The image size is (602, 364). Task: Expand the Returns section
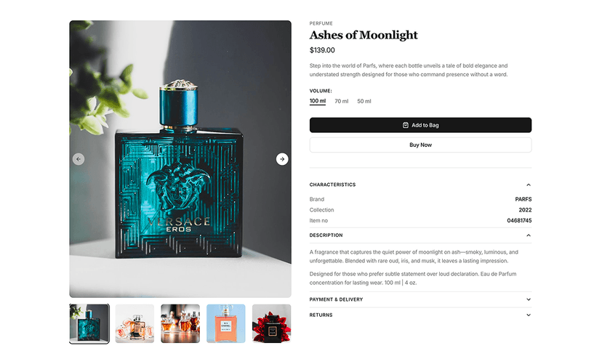pyautogui.click(x=420, y=315)
